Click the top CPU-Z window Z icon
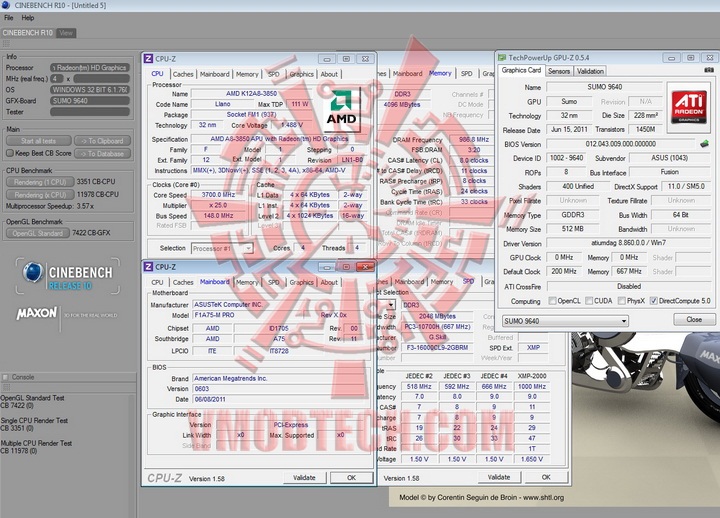The image size is (720, 518). (x=148, y=59)
